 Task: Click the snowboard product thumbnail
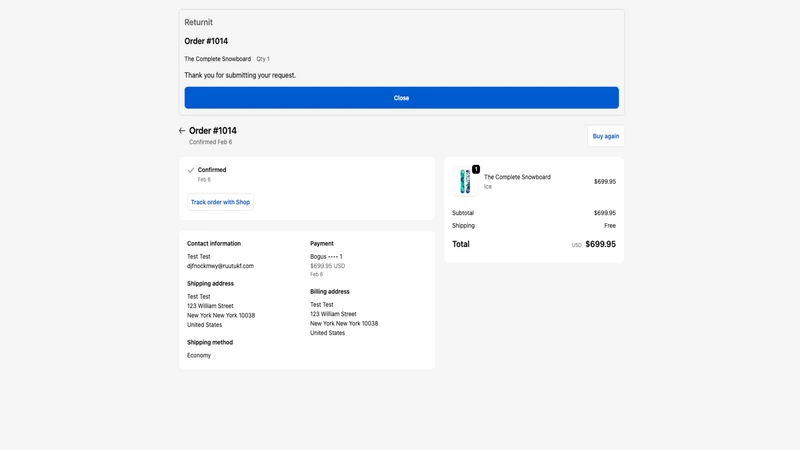pyautogui.click(x=465, y=182)
